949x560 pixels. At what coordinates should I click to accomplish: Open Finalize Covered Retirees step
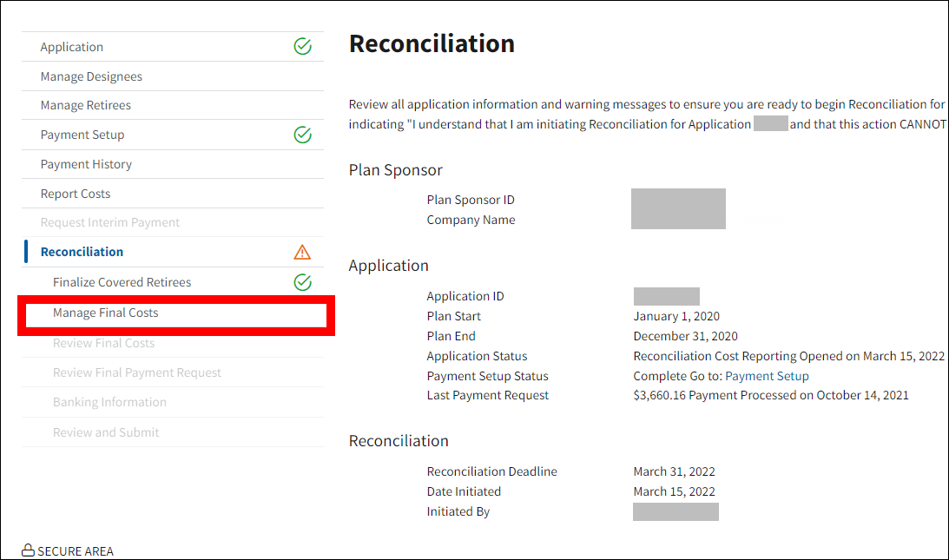(x=122, y=282)
